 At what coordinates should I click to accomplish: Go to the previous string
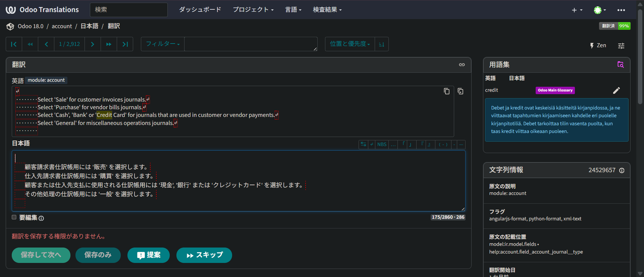coord(46,44)
